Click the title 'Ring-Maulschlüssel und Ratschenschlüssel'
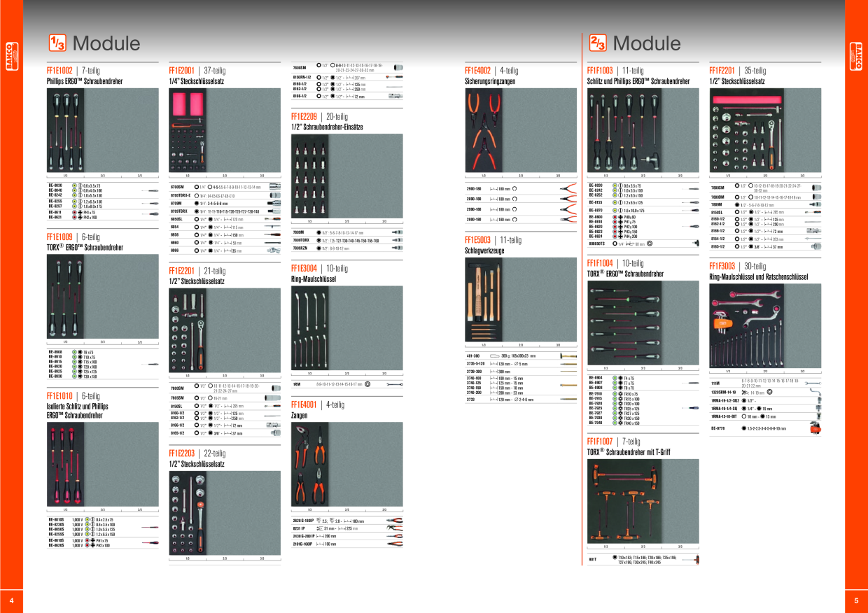 click(x=759, y=277)
